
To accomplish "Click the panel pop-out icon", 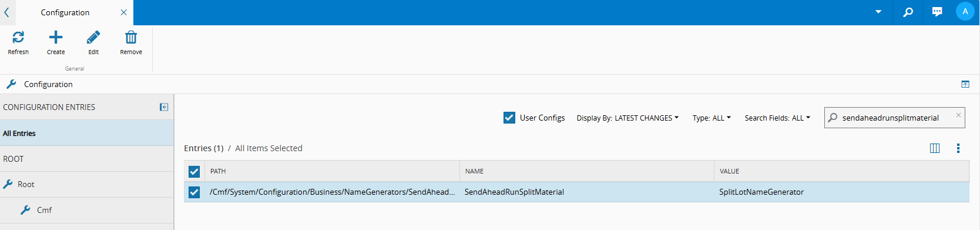I will (x=965, y=84).
